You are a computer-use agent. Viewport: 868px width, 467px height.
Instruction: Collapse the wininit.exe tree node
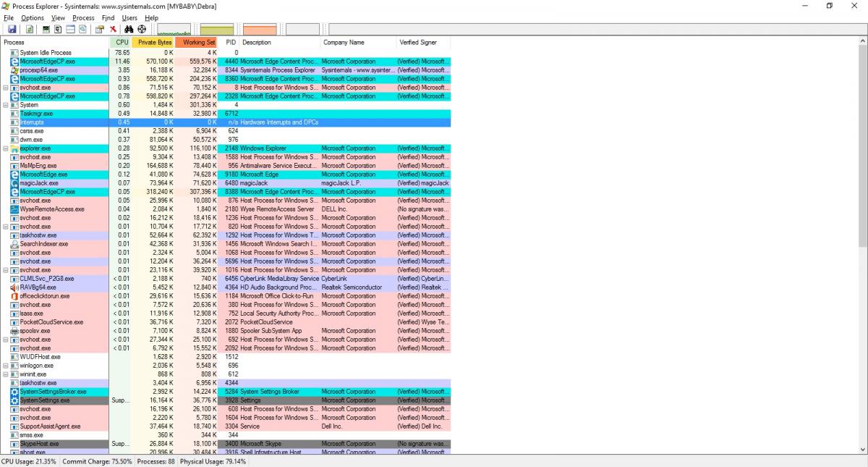(6, 374)
